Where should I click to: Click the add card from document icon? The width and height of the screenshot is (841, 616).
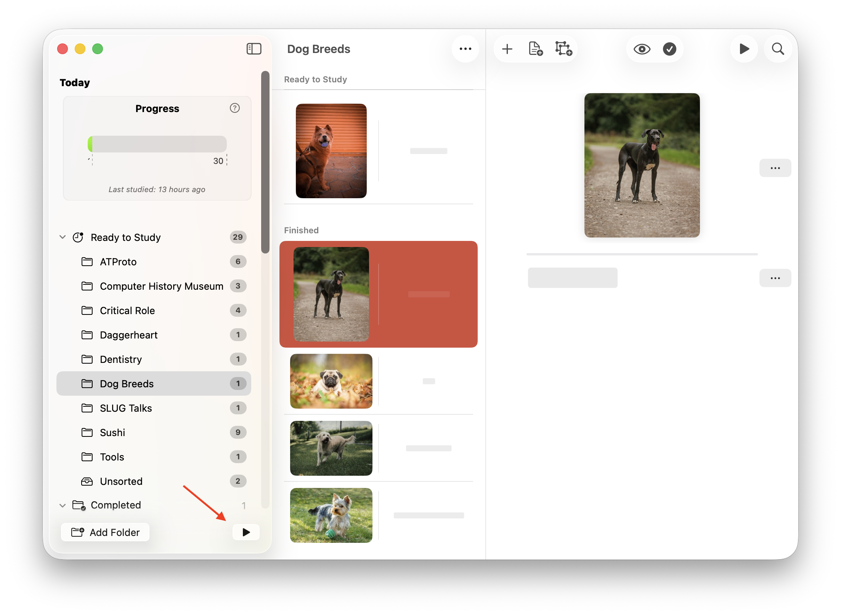click(535, 49)
